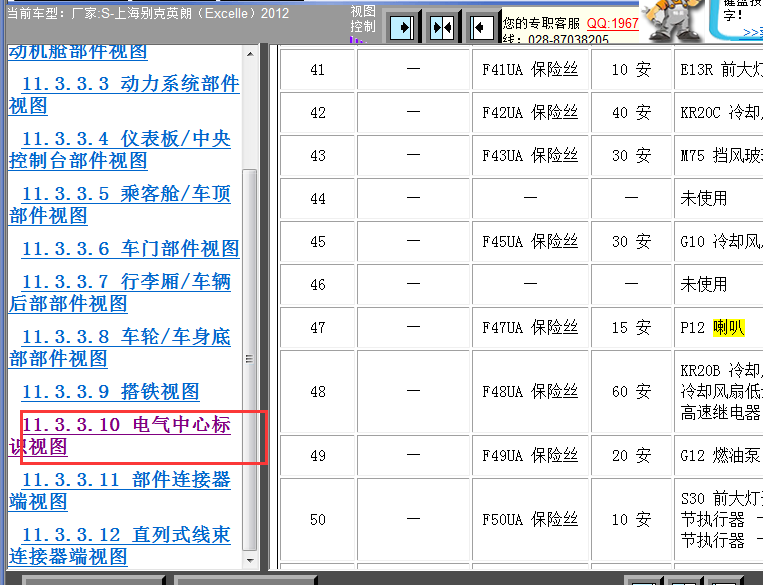
Task: Click the F45UA 保险丝 cell
Action: pyautogui.click(x=530, y=241)
